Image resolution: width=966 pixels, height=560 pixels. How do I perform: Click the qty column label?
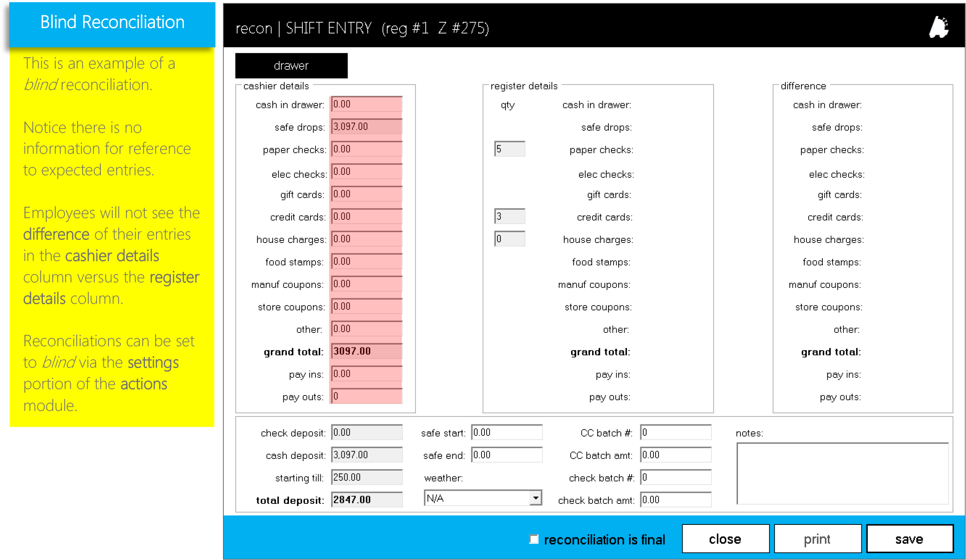508,105
